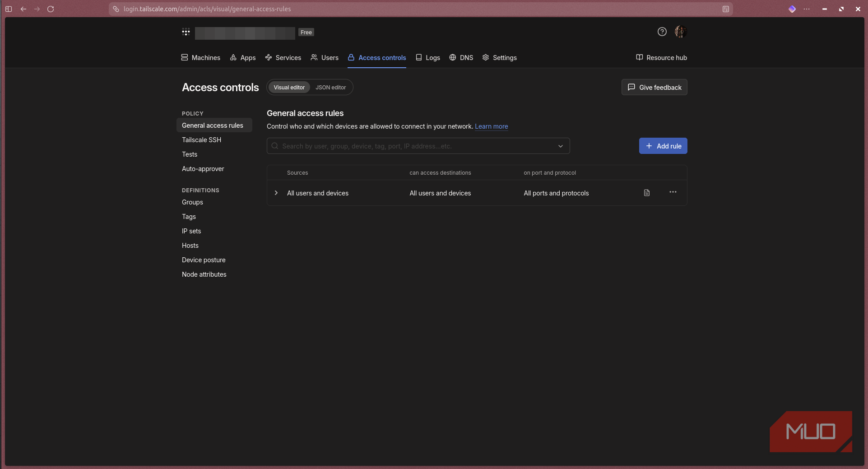
Task: Click the Add rule button
Action: 663,146
